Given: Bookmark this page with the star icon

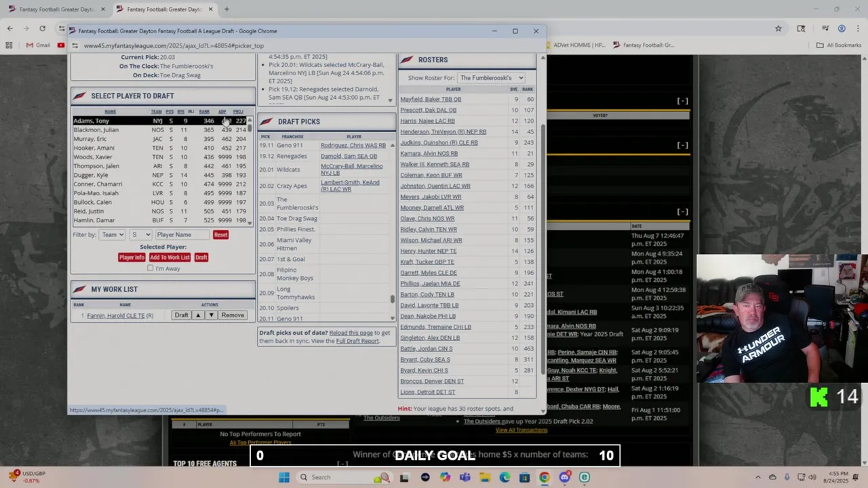Looking at the screenshot, I should click(x=778, y=28).
